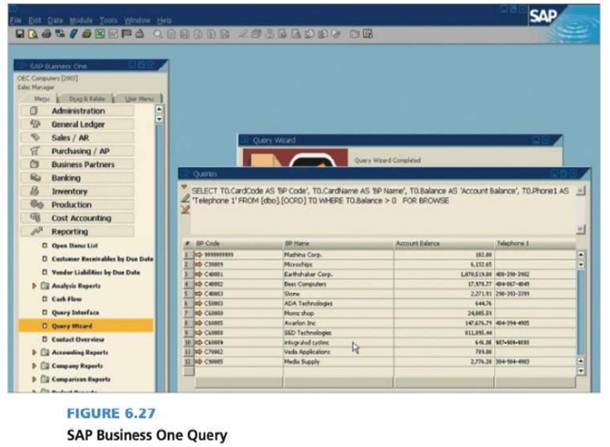Viewport: 610px width, 447px height.
Task: Click the orange link arrow for Best Computers
Action: 198,284
